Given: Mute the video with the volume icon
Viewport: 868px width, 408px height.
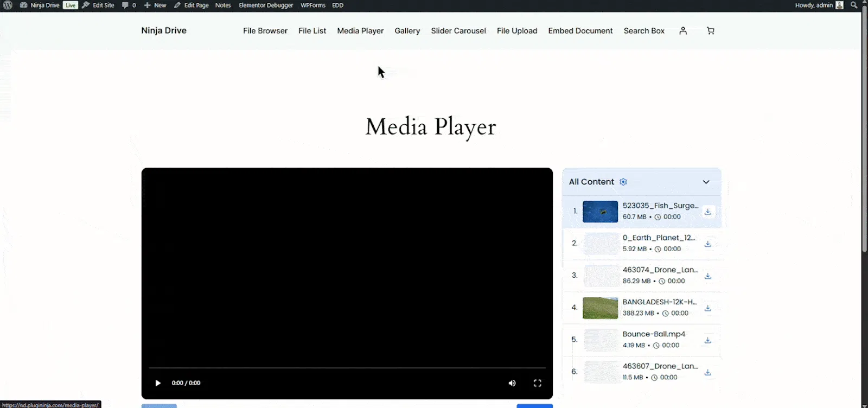Looking at the screenshot, I should click(512, 383).
